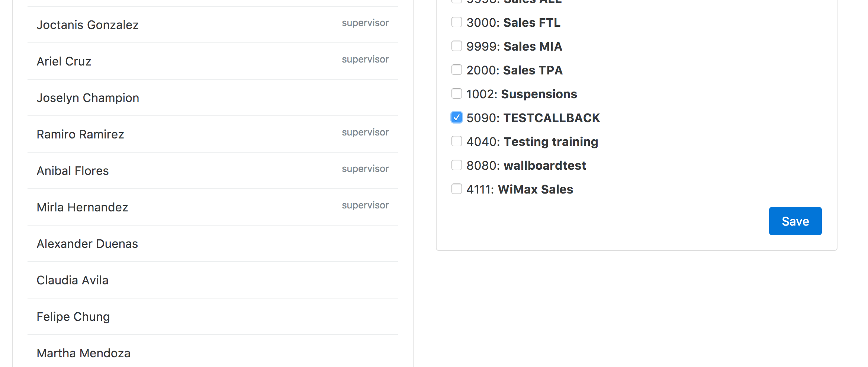Select Joctanis Gonzalez from the user list
868x367 pixels.
213,25
